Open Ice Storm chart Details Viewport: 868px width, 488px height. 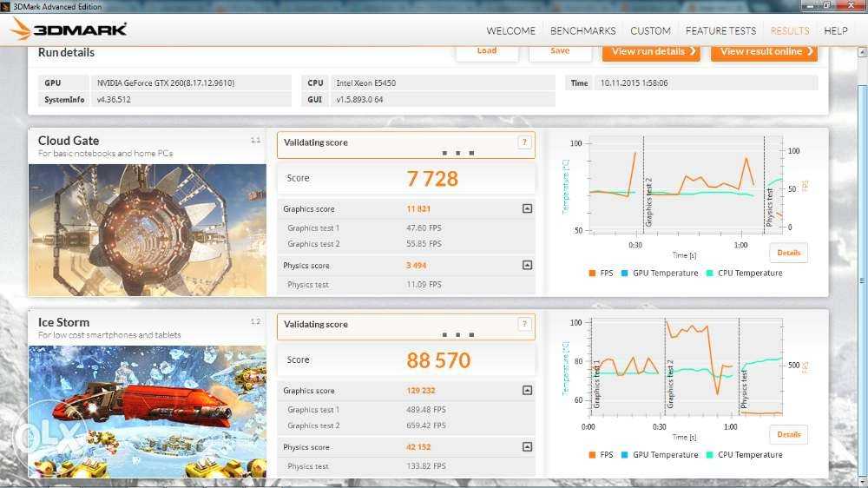(x=788, y=434)
